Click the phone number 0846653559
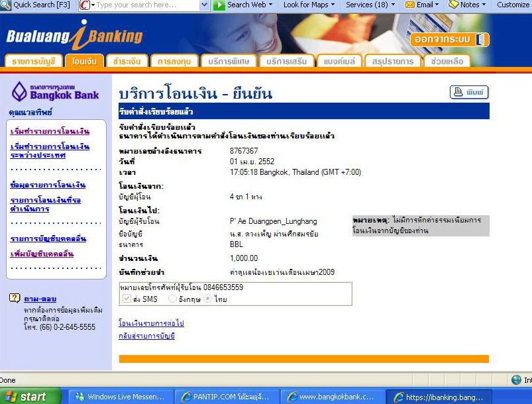The height and width of the screenshot is (404, 532). coord(223,287)
